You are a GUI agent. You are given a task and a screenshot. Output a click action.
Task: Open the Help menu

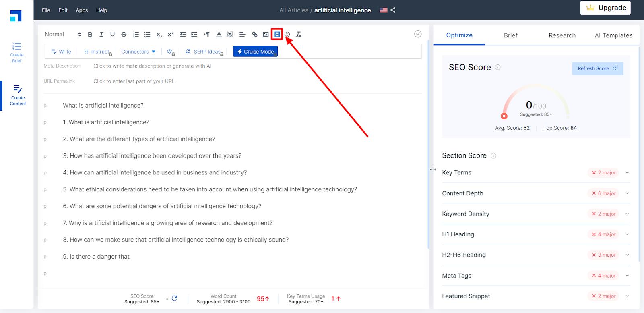[x=101, y=10]
